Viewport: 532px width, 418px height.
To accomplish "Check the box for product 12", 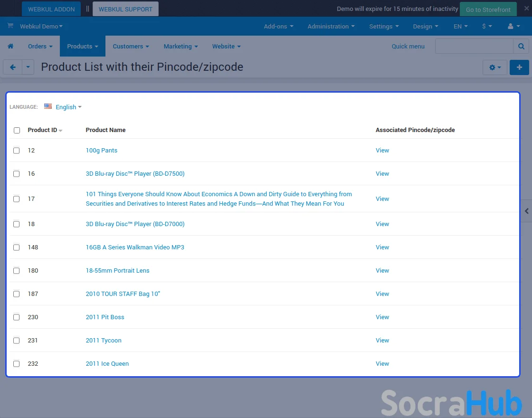I will coord(16,150).
